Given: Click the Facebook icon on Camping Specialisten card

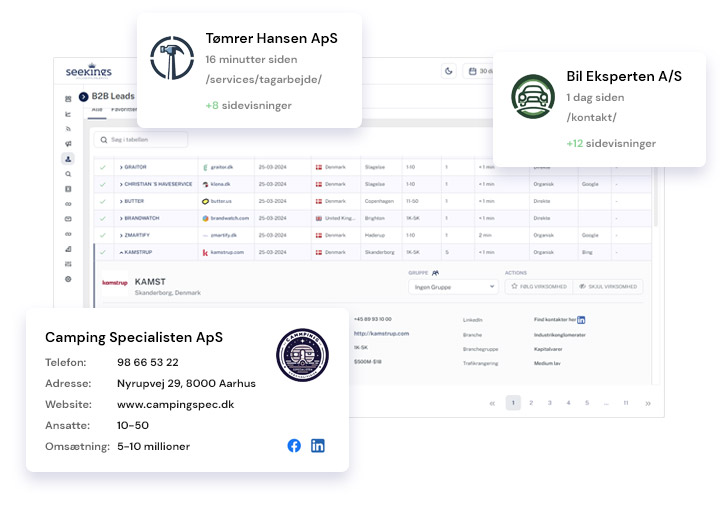Looking at the screenshot, I should [x=294, y=446].
